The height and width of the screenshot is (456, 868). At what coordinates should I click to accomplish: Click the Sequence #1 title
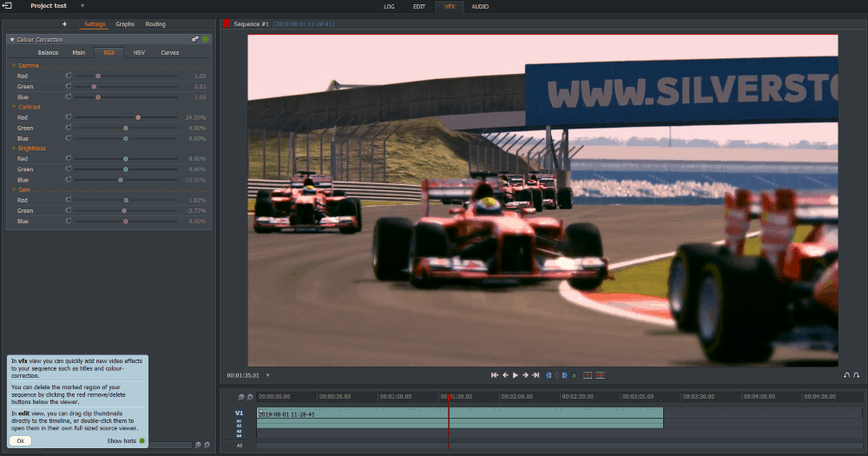pos(252,23)
